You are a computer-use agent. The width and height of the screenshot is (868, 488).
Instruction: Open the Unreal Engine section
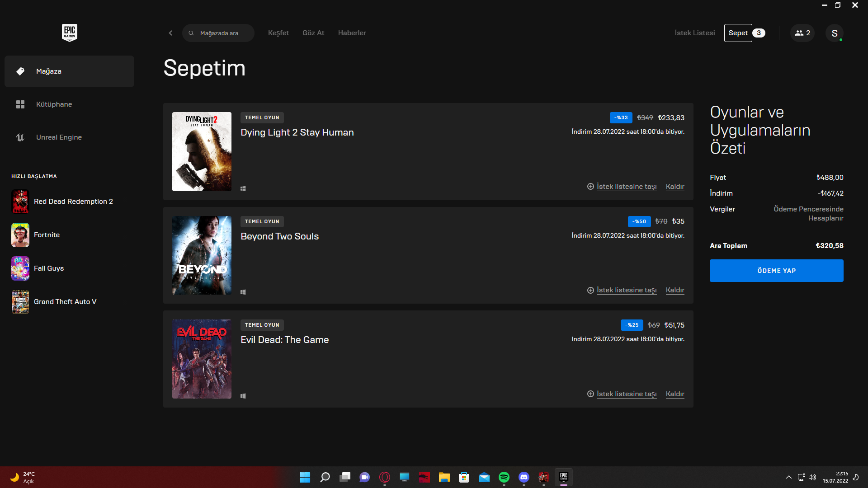pos(59,137)
